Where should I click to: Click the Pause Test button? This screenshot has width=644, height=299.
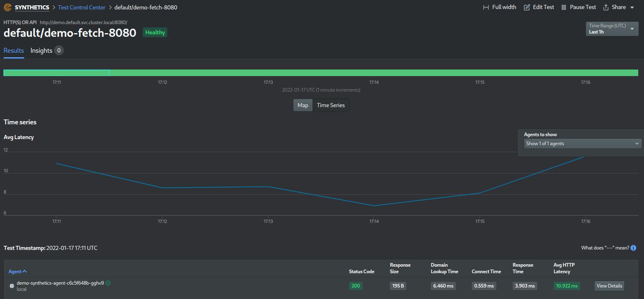click(579, 7)
